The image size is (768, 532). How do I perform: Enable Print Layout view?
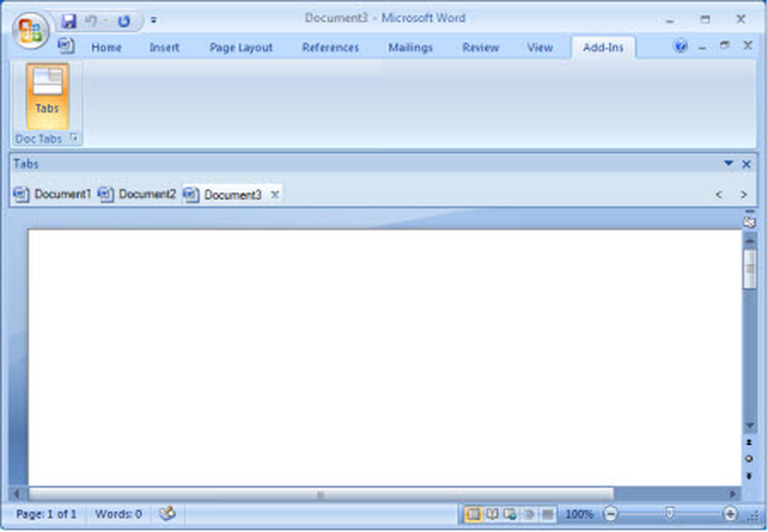pyautogui.click(x=474, y=513)
